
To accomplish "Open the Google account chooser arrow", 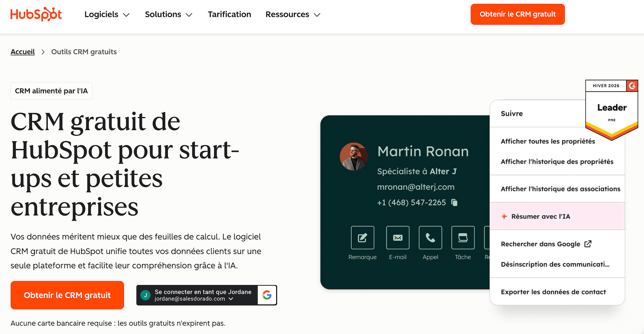I will click(231, 299).
